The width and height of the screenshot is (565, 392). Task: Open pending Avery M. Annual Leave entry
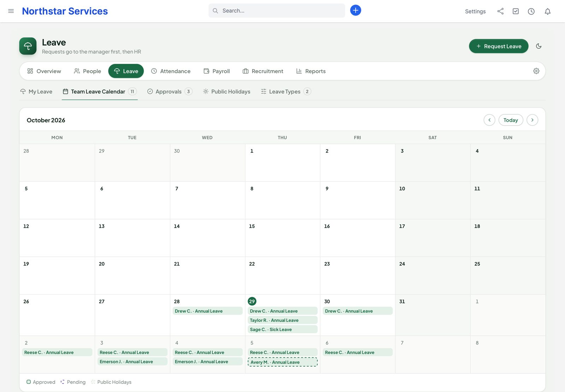[x=283, y=362]
